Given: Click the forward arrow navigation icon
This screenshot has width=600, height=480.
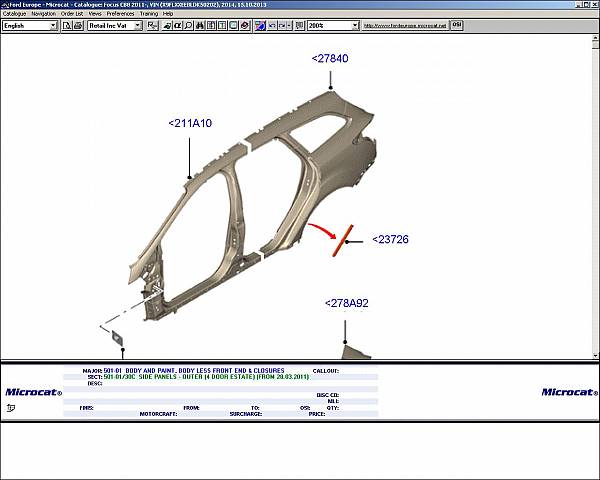Looking at the screenshot, I should (282, 26).
